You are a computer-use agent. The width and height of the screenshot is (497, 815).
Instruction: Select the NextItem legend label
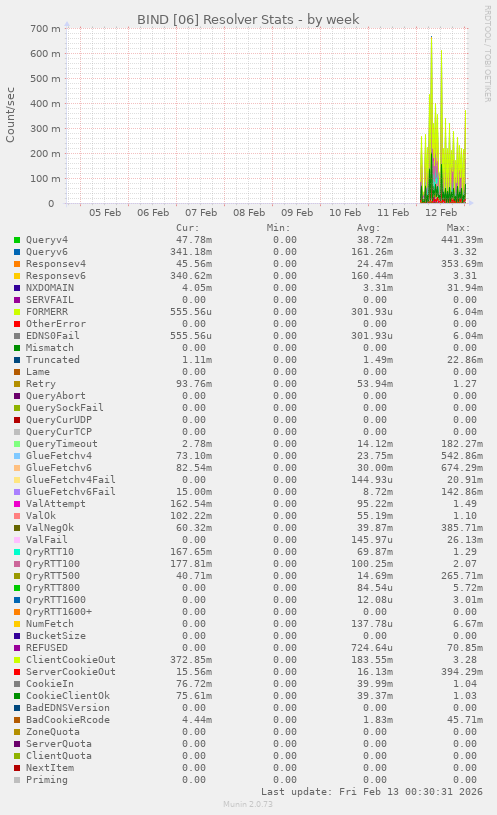pyautogui.click(x=50, y=768)
